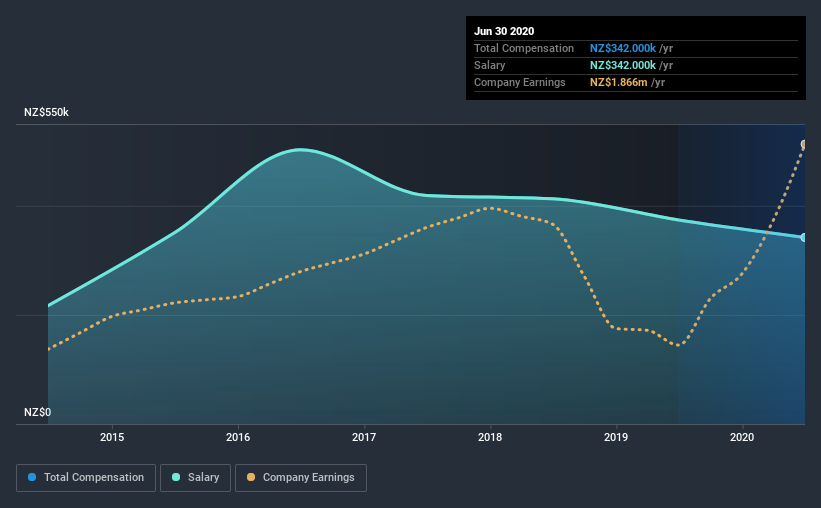Click the teal Salary legend dot
Image resolution: width=821 pixels, height=508 pixels.
[176, 477]
